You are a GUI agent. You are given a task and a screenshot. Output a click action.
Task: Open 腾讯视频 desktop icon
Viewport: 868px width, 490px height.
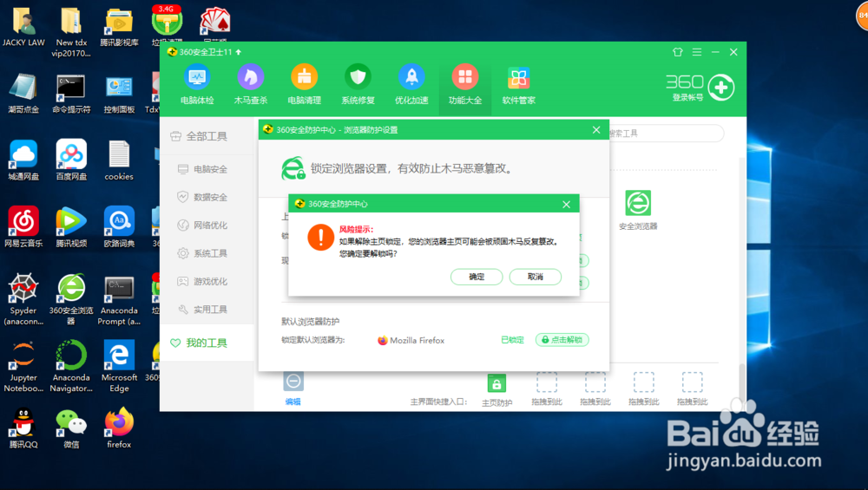click(x=71, y=227)
